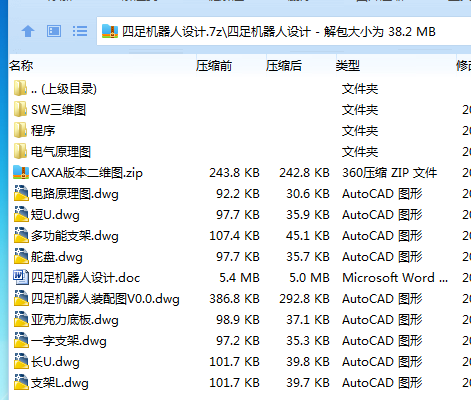Screen dimensions: 471x400
Task: Sort by the 名称 column header
Action: pos(21,66)
